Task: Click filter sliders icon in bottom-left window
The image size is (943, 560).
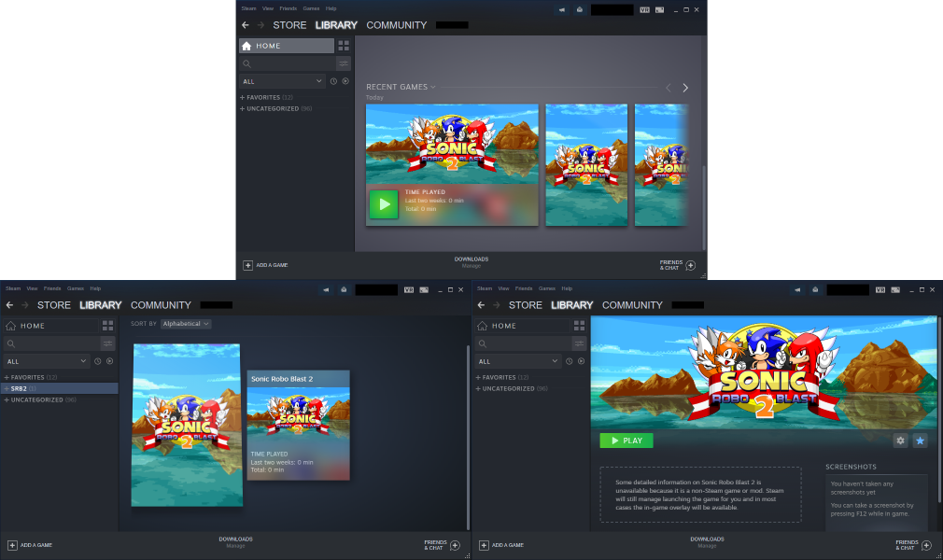Action: [x=107, y=343]
